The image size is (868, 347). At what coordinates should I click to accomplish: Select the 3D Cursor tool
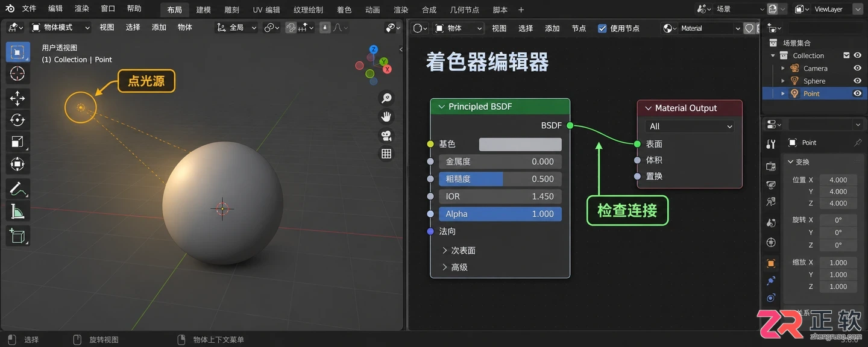click(x=17, y=73)
